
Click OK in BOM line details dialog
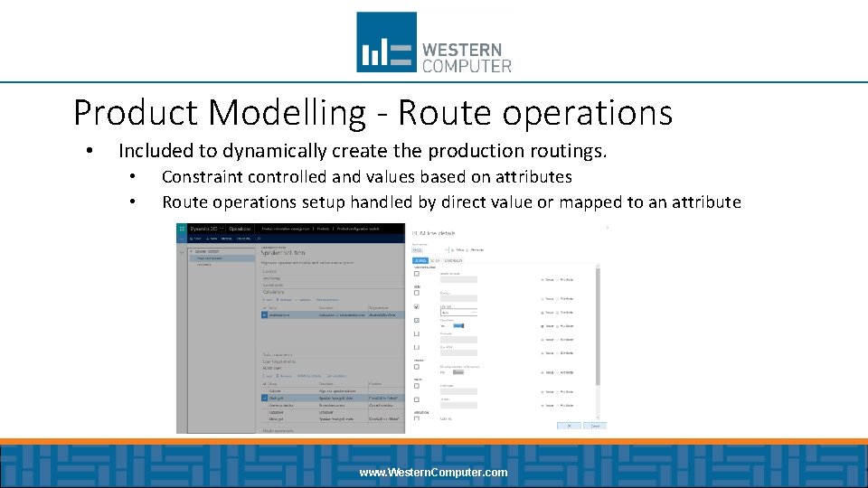pyautogui.click(x=569, y=426)
